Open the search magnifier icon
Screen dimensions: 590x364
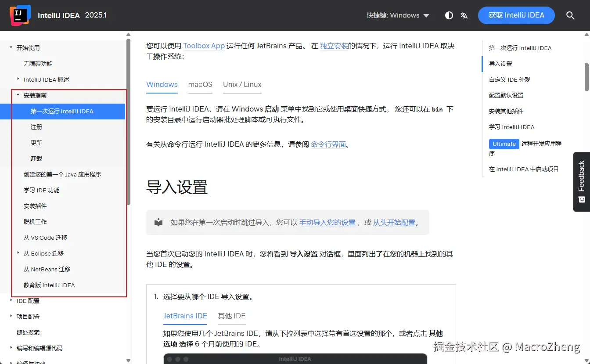click(570, 15)
